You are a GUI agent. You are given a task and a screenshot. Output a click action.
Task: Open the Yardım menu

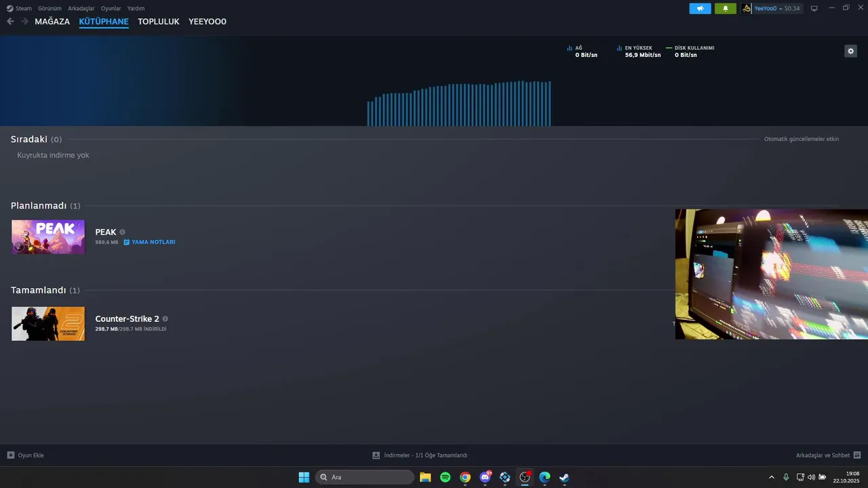click(136, 8)
